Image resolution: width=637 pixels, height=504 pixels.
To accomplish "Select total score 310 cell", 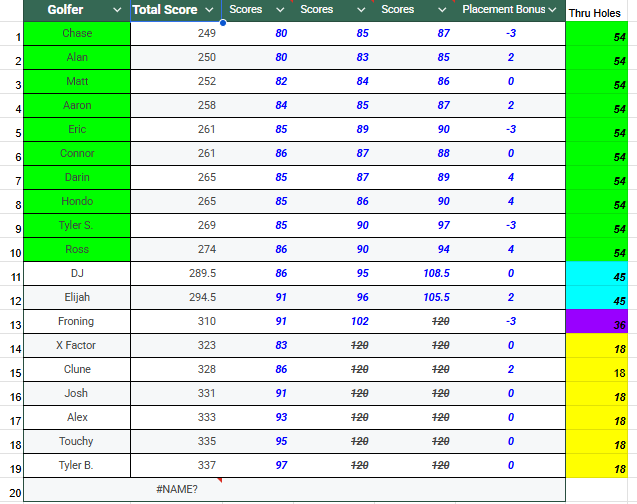I will click(x=176, y=321).
